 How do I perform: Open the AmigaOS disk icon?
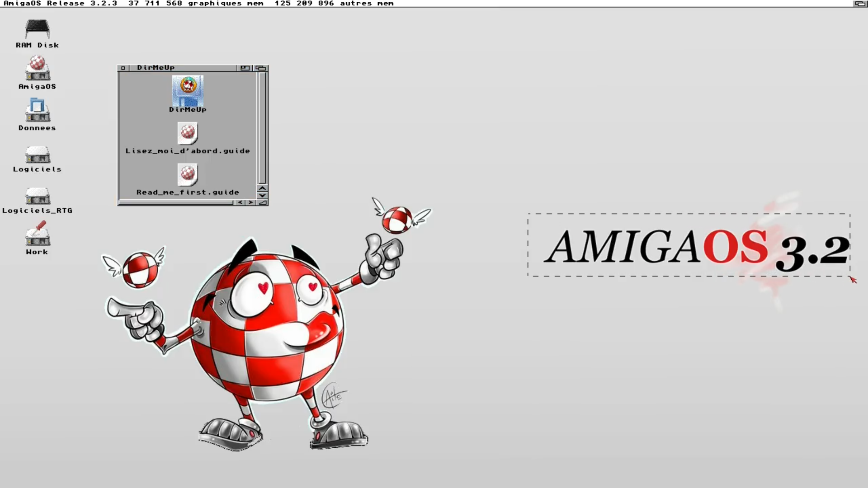[37, 69]
